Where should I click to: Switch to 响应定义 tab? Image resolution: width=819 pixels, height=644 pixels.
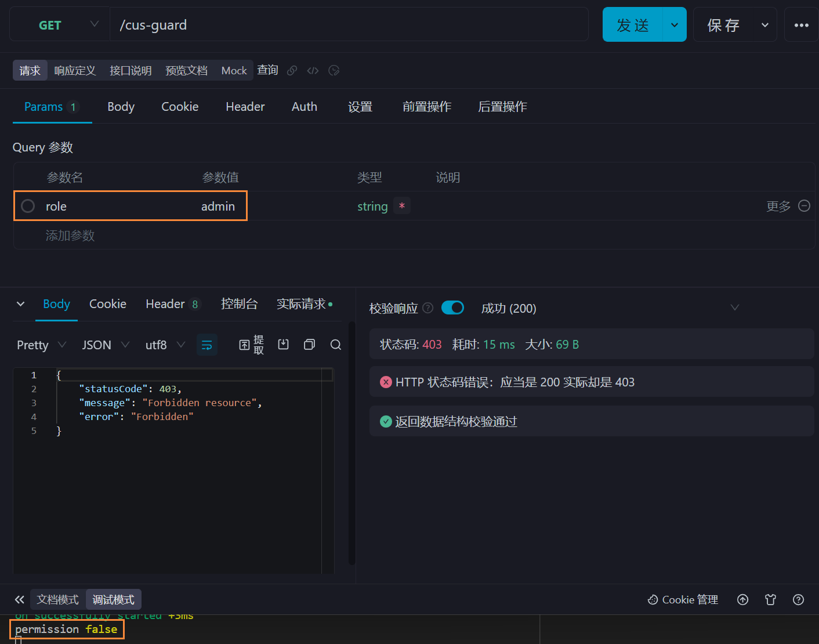click(75, 70)
